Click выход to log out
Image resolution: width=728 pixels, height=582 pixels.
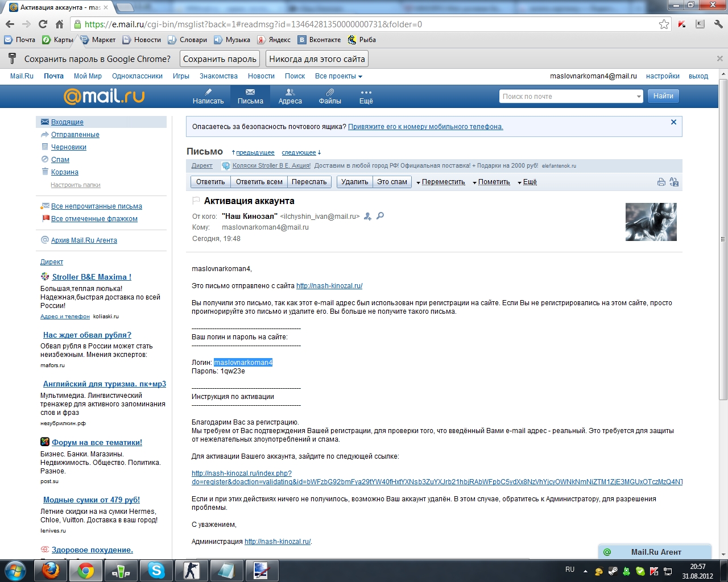[x=698, y=76]
